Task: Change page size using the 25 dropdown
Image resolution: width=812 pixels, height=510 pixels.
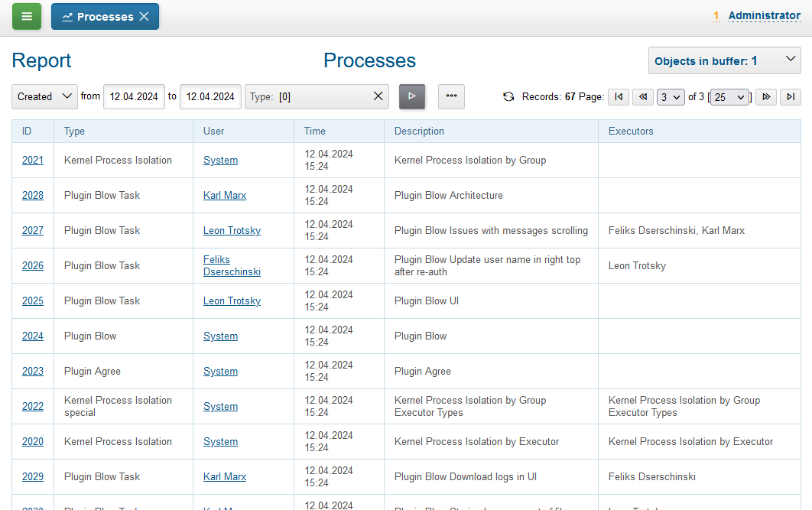Action: [729, 96]
